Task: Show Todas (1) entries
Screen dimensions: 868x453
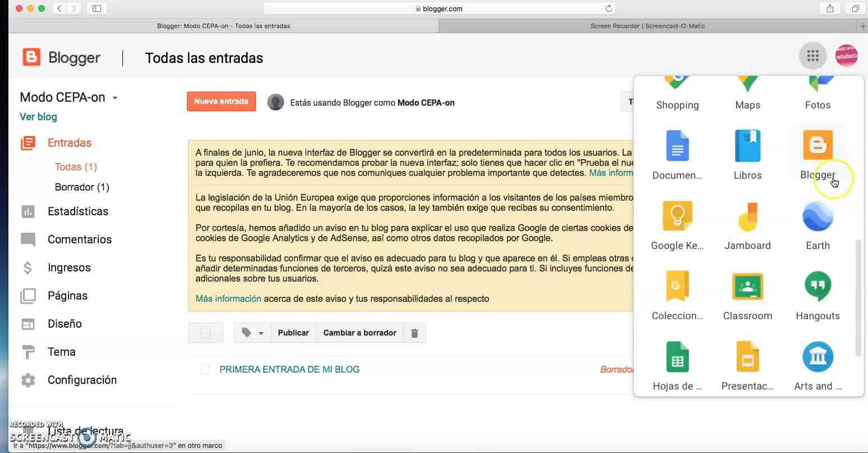Action: coord(76,167)
